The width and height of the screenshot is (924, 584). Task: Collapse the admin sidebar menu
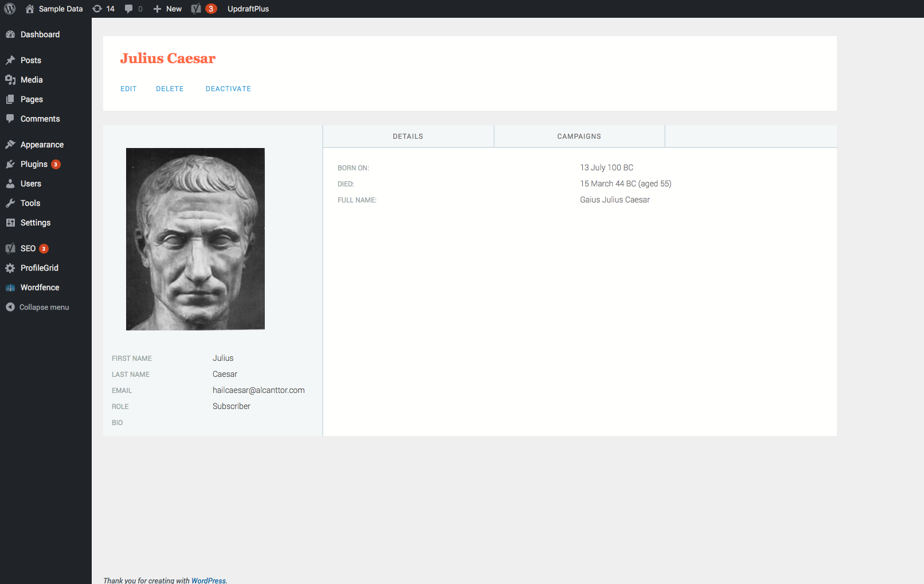(x=38, y=307)
